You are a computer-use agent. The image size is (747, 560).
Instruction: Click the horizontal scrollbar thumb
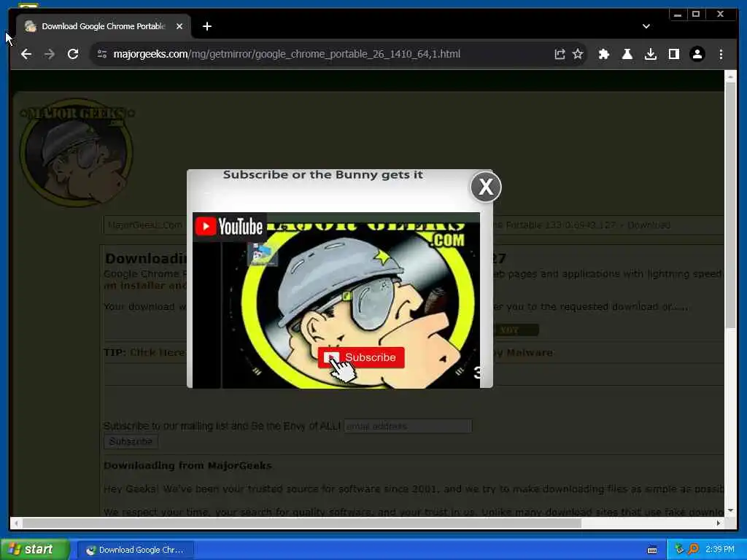pyautogui.click(x=301, y=523)
